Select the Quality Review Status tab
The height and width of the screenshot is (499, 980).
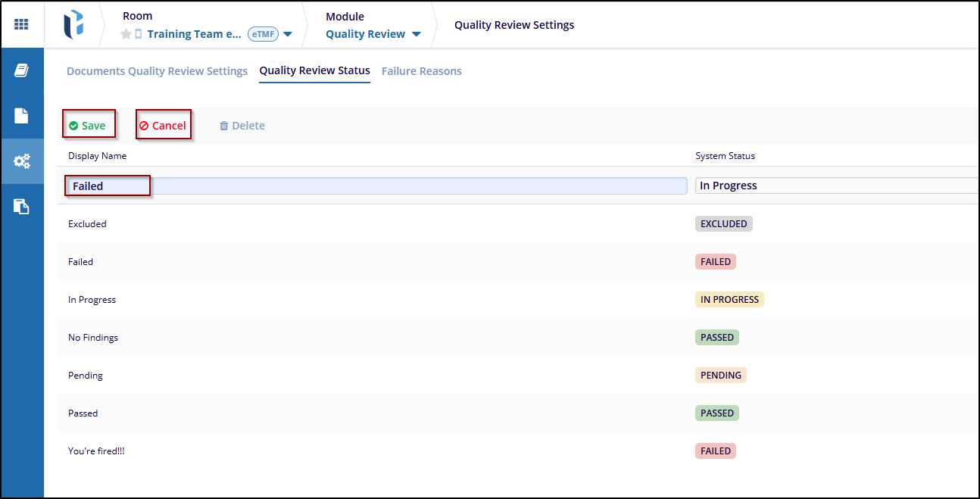click(x=314, y=70)
